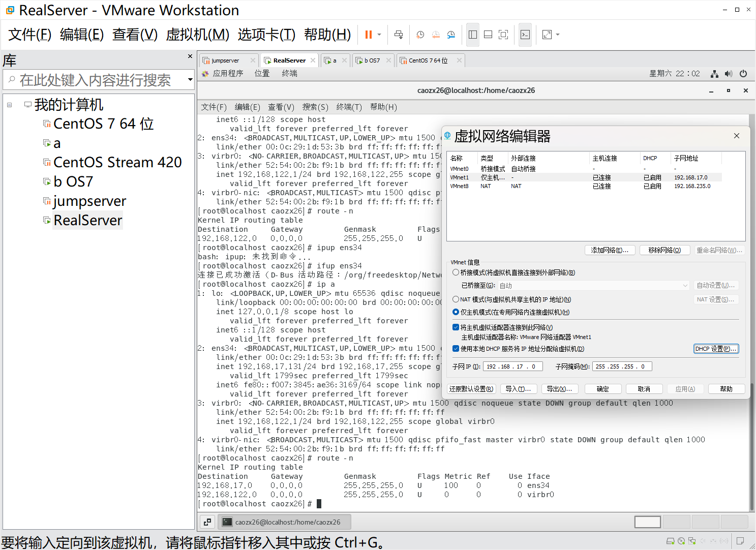The image size is (756, 550).
Task: Send Ctrl+Alt+Del to the virtual machine
Action: [x=399, y=35]
